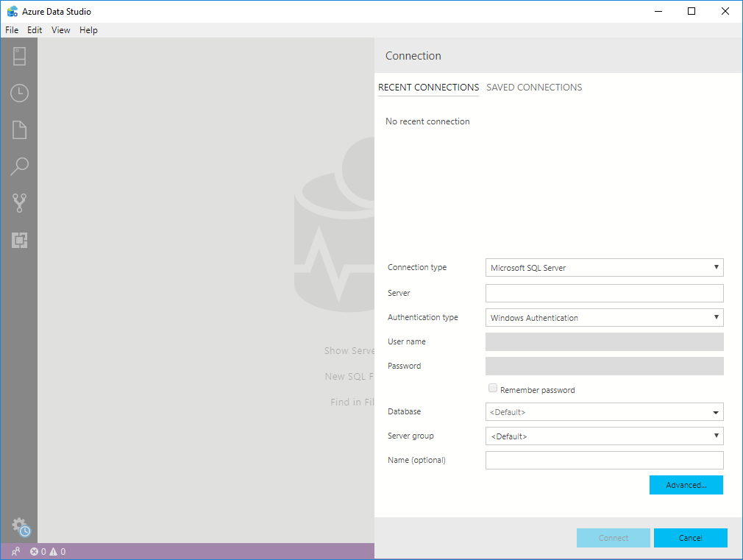Open the Help menu

point(88,30)
